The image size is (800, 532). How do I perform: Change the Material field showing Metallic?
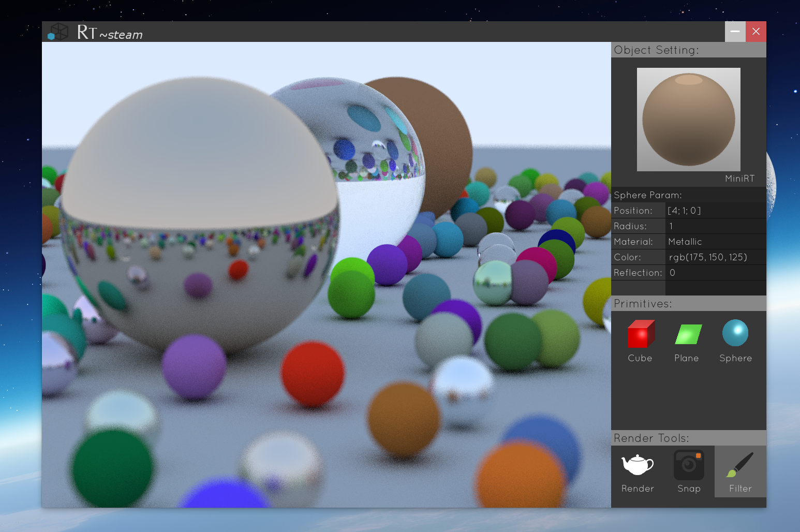point(716,242)
